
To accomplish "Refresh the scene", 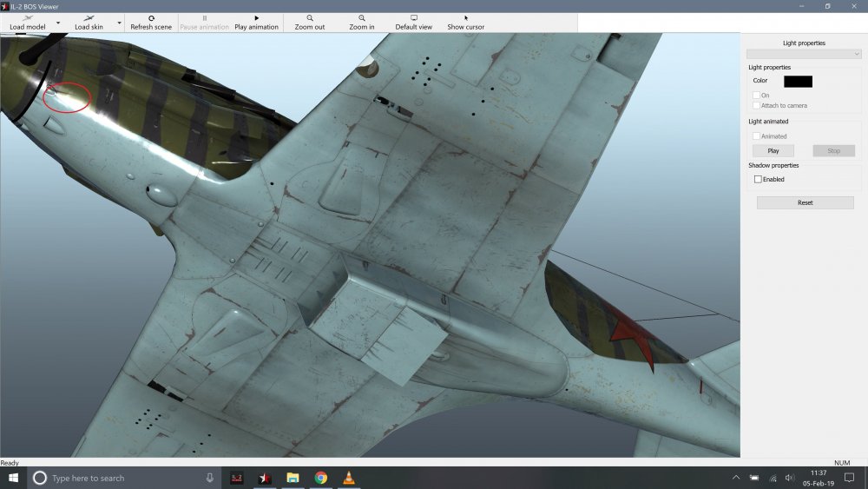I will point(151,22).
